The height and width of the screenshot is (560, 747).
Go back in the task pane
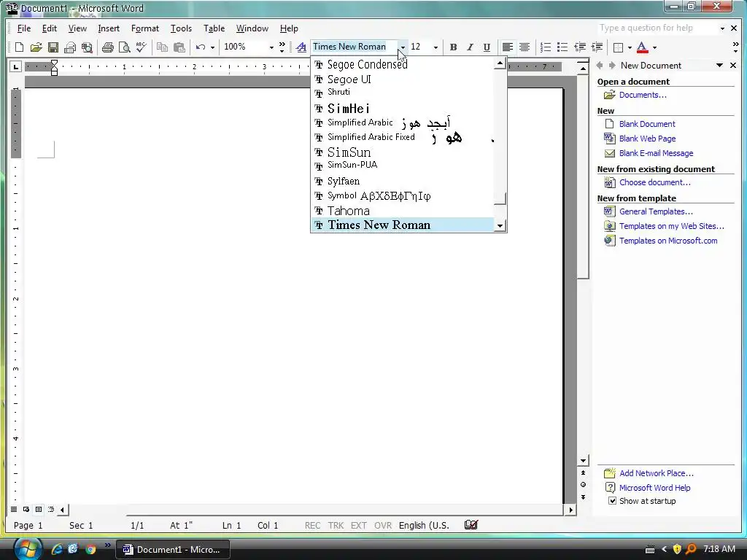pyautogui.click(x=600, y=65)
